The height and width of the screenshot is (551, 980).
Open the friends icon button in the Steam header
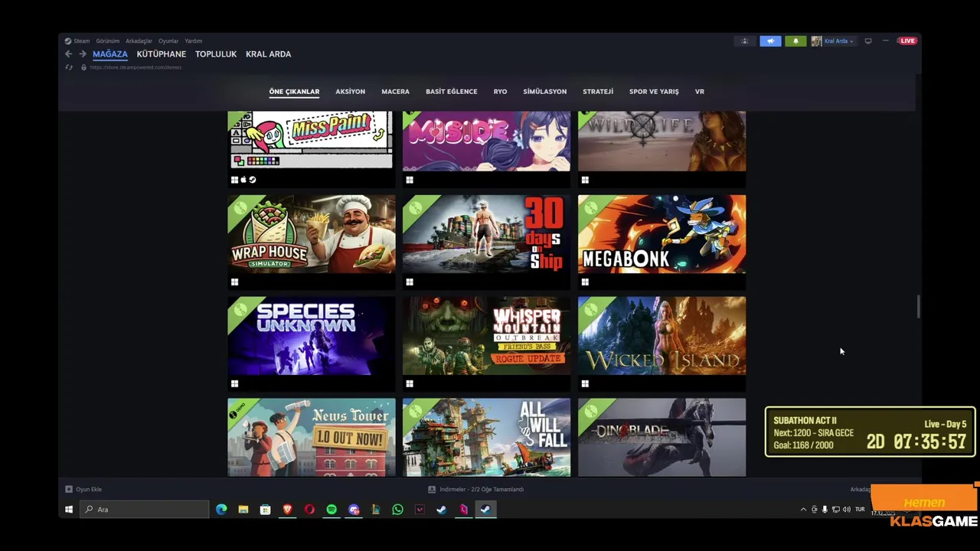745,41
